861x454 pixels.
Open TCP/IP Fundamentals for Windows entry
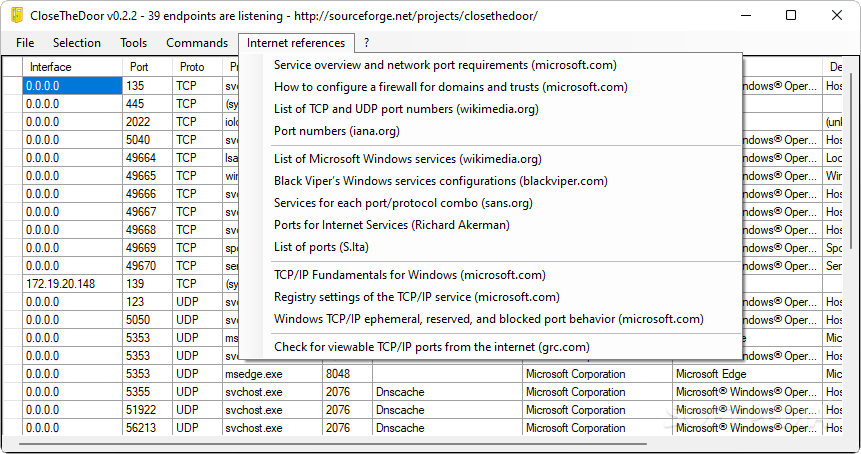[x=410, y=274]
